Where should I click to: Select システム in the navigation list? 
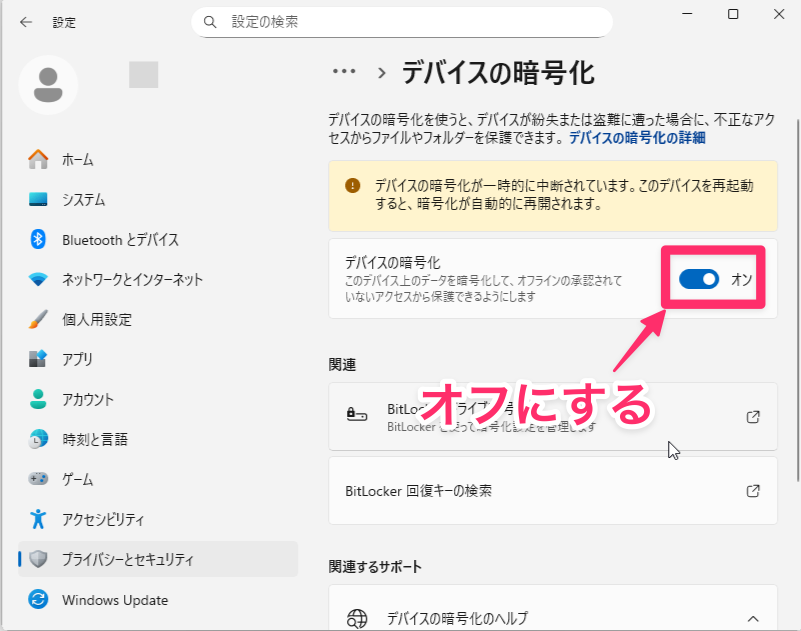(83, 199)
